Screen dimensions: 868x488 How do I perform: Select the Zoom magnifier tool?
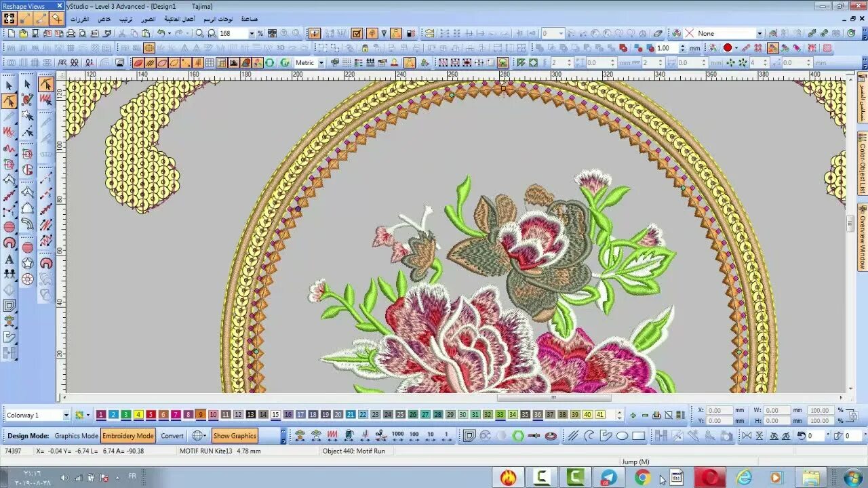tap(200, 33)
